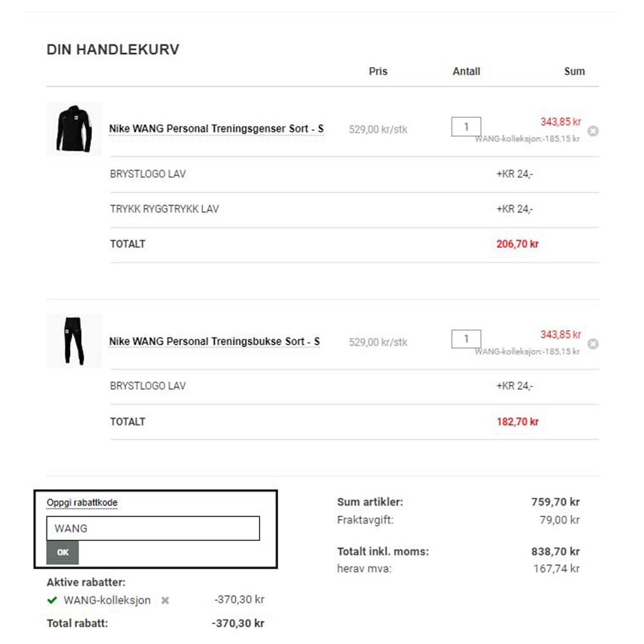Click the black training pants thumbnail
644x644 pixels.
[x=74, y=341]
